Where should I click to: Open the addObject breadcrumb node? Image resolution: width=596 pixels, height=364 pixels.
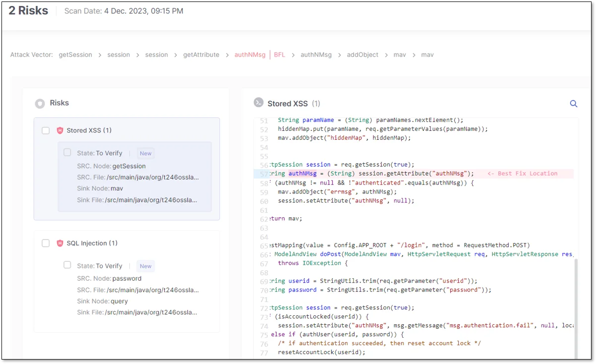[362, 55]
